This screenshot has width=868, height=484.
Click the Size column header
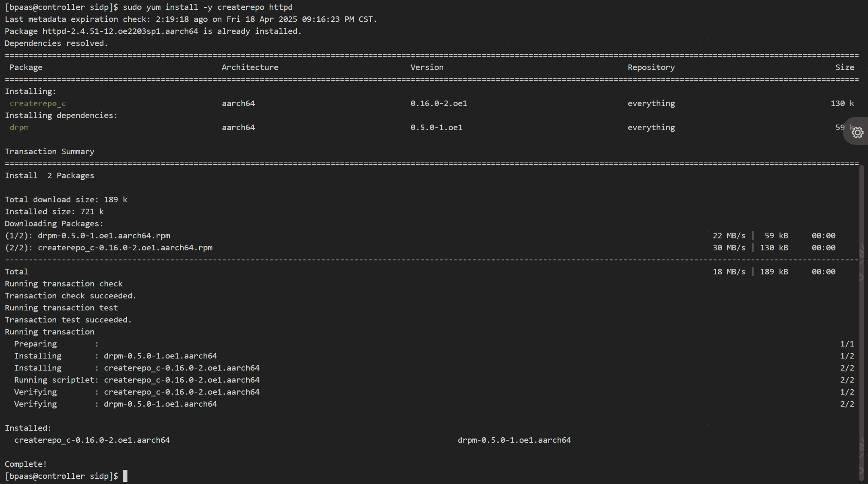point(844,67)
